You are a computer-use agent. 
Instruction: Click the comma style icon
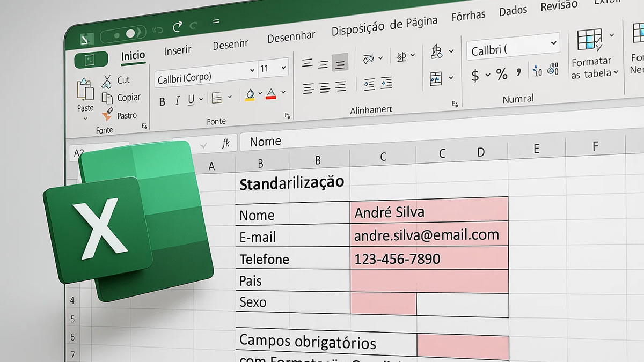(x=519, y=73)
